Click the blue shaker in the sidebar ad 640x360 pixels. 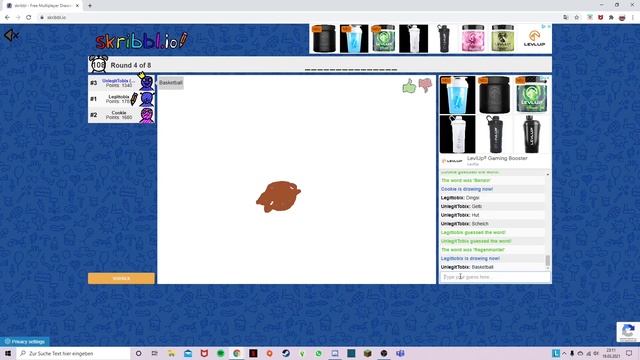point(457,95)
